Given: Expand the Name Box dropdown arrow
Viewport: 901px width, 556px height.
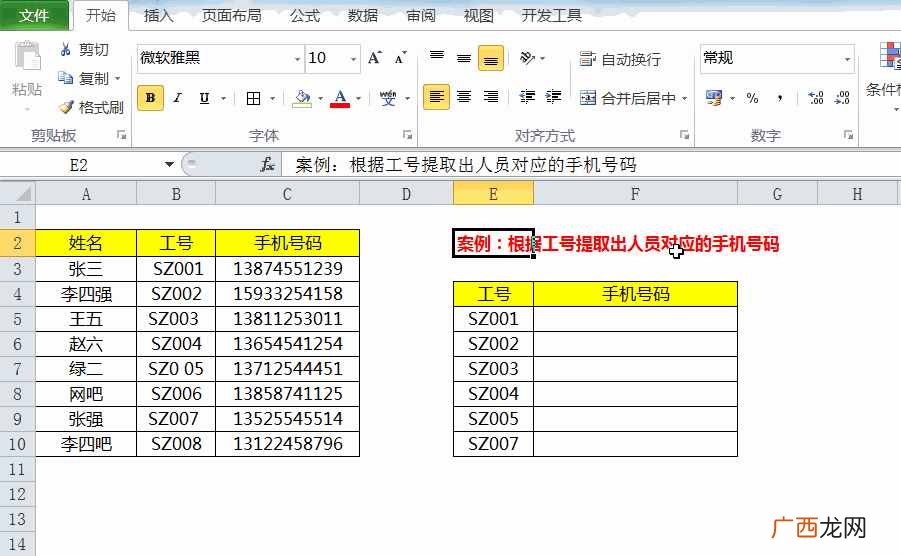Looking at the screenshot, I should pyautogui.click(x=169, y=165).
